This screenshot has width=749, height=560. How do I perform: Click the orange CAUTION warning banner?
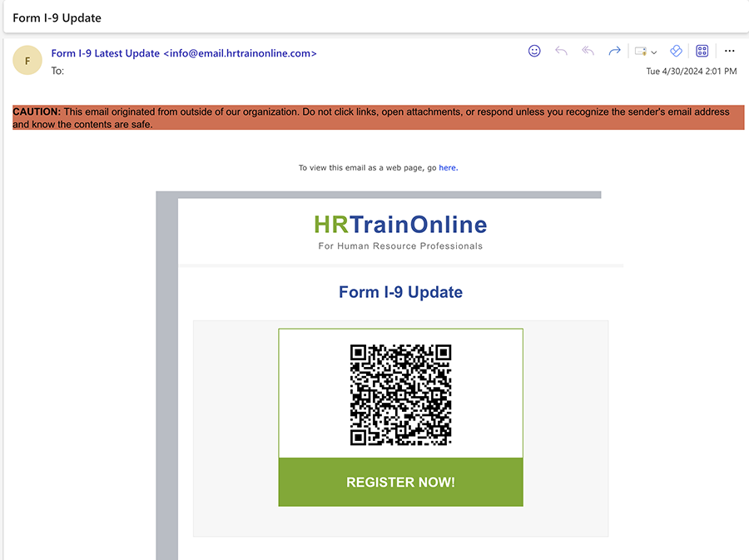(378, 118)
